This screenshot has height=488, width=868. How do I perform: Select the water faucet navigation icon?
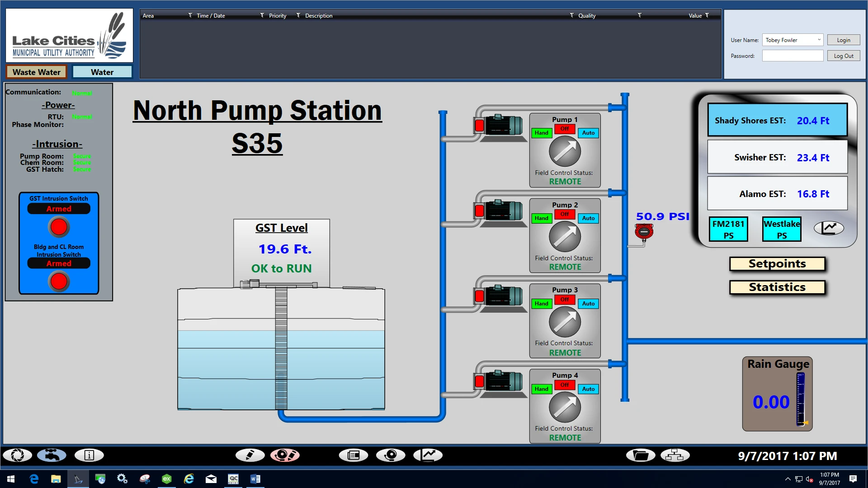click(52, 455)
